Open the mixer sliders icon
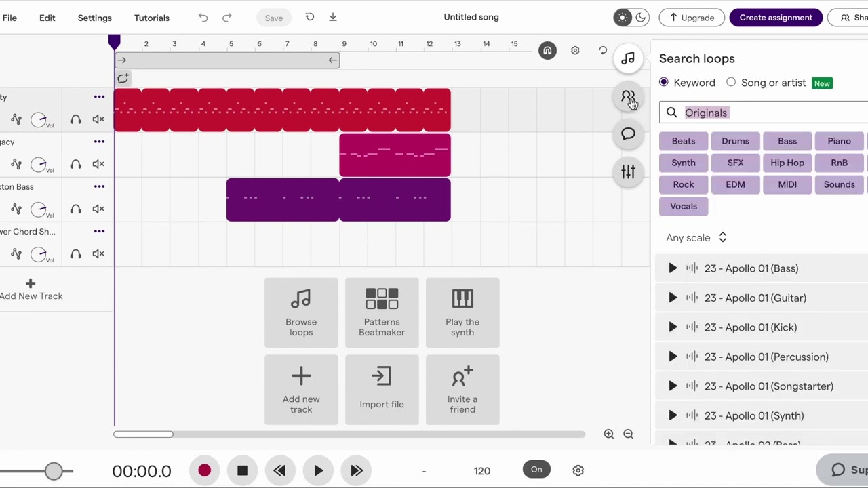The height and width of the screenshot is (488, 868). click(628, 172)
